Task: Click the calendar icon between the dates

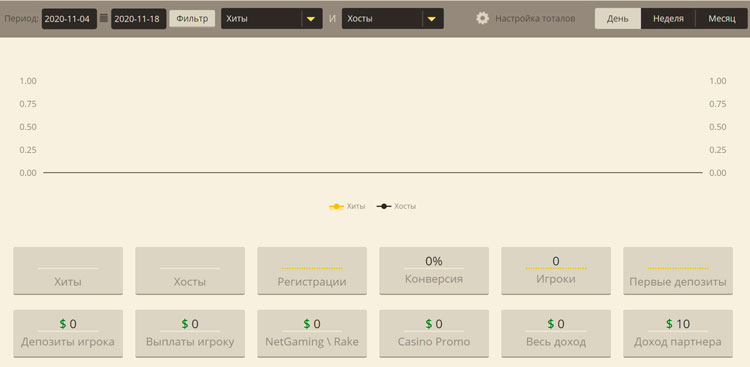Action: pos(104,19)
